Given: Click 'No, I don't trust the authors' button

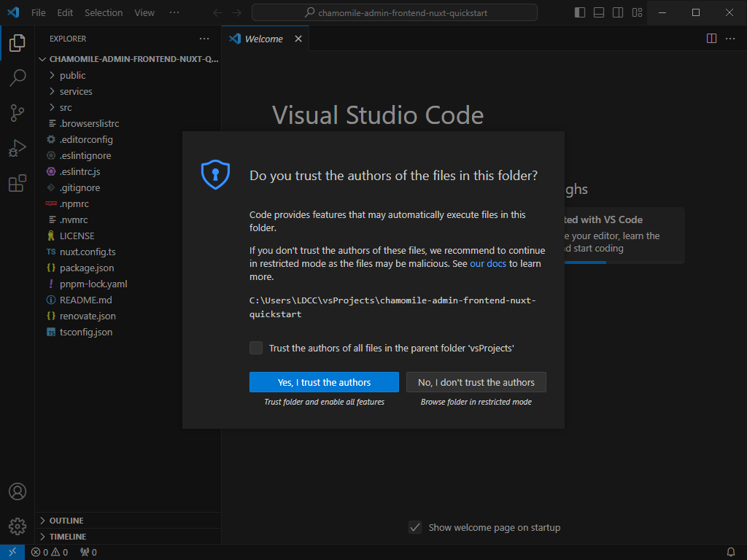Looking at the screenshot, I should click(476, 382).
